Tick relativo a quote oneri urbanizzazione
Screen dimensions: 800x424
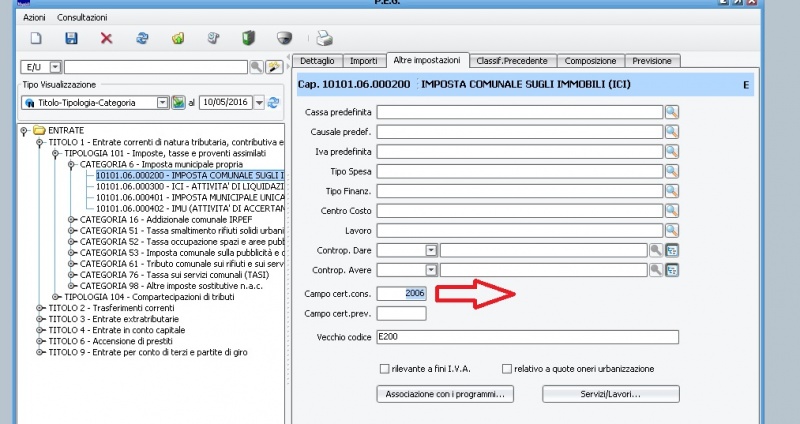507,368
